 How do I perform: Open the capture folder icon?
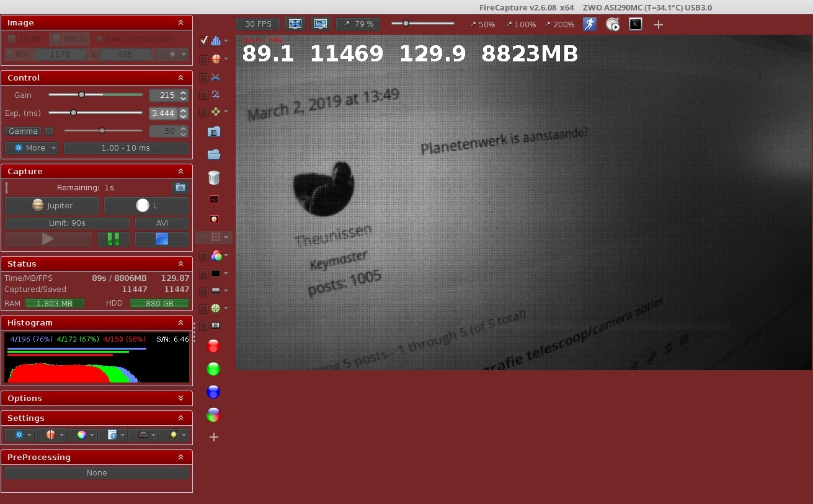click(214, 154)
